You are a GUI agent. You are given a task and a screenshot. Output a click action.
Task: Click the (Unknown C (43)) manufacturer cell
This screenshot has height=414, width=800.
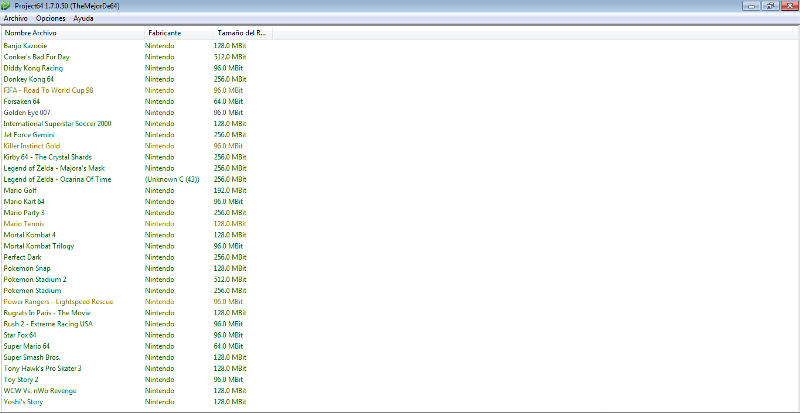172,180
